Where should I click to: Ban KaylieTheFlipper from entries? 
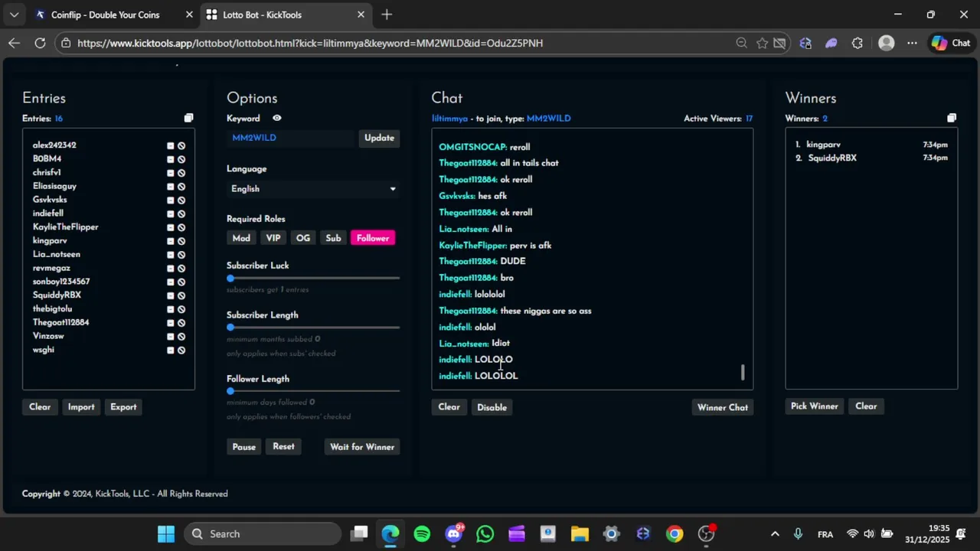181,227
